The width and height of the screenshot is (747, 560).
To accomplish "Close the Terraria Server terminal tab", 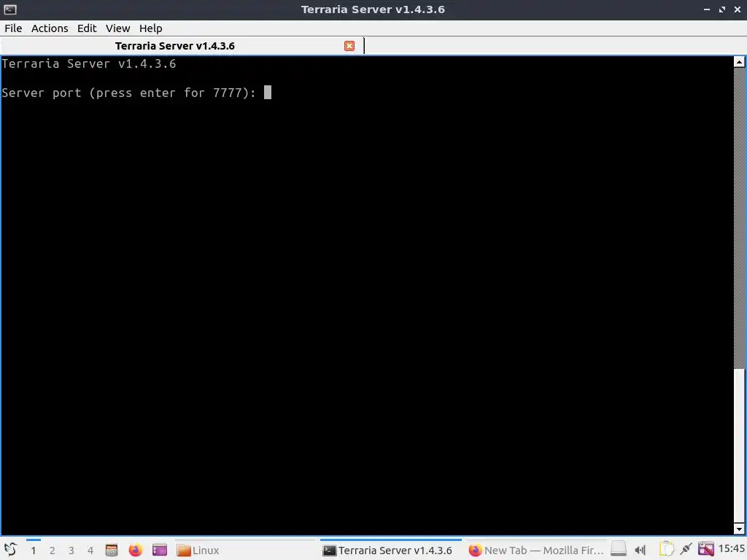I will [349, 46].
